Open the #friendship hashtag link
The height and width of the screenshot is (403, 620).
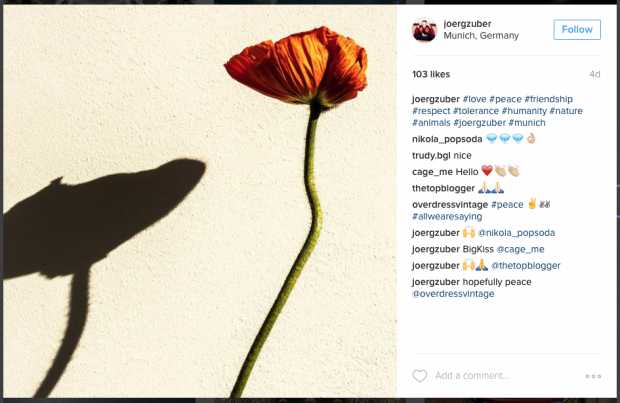point(548,99)
